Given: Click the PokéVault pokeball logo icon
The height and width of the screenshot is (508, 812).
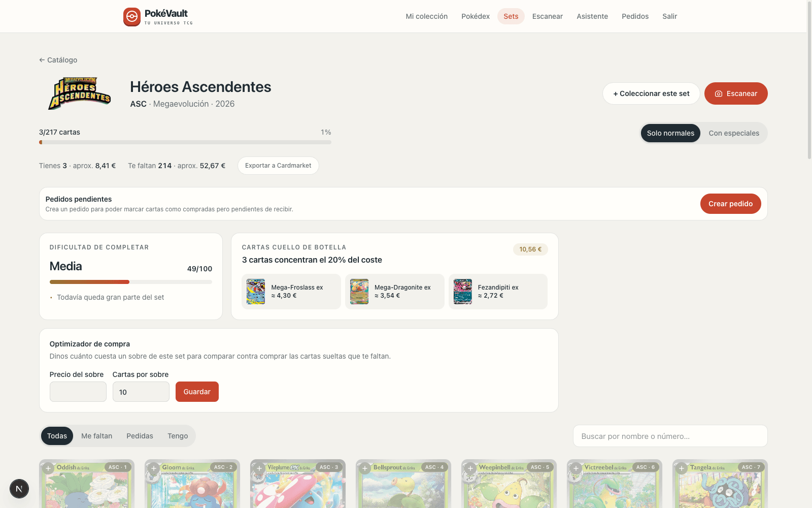Looking at the screenshot, I should click(132, 17).
